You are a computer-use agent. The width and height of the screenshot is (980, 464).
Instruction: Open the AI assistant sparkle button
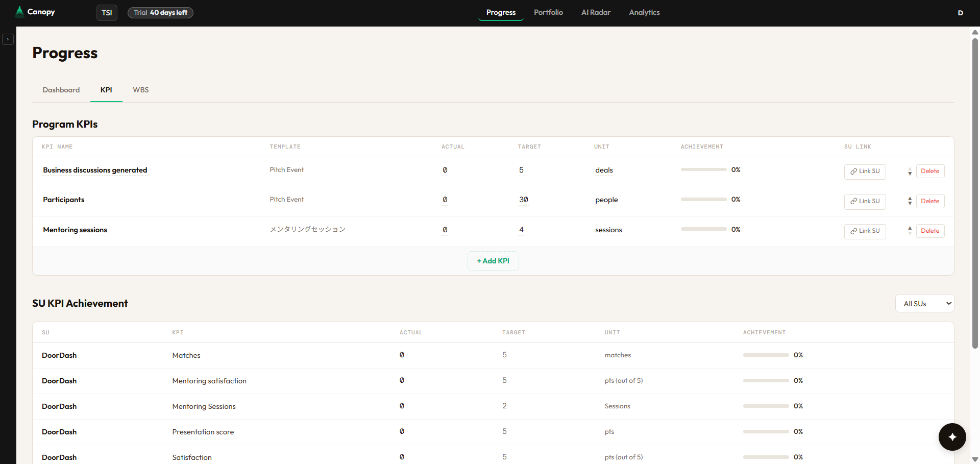952,437
